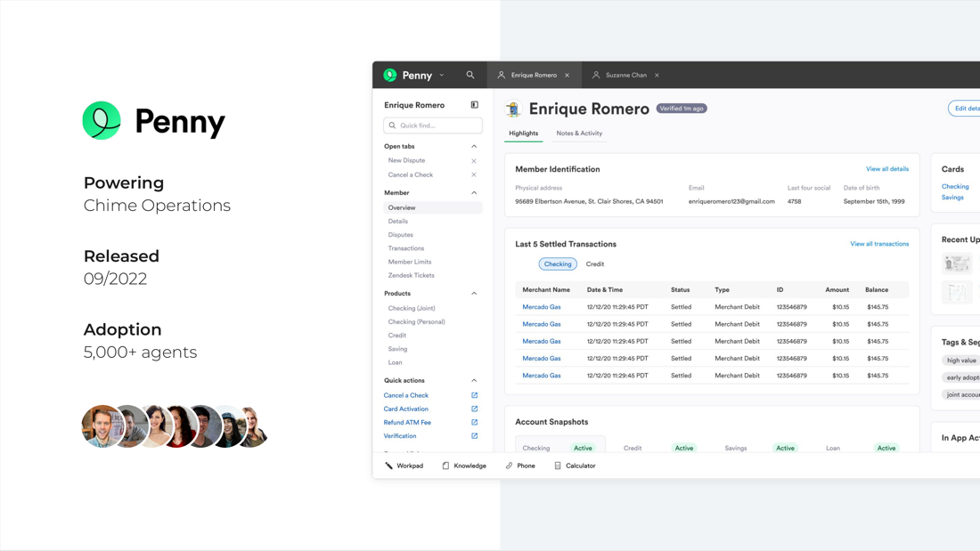Open the Workpad tool in the bottom toolbar
980x551 pixels.
tap(409, 465)
